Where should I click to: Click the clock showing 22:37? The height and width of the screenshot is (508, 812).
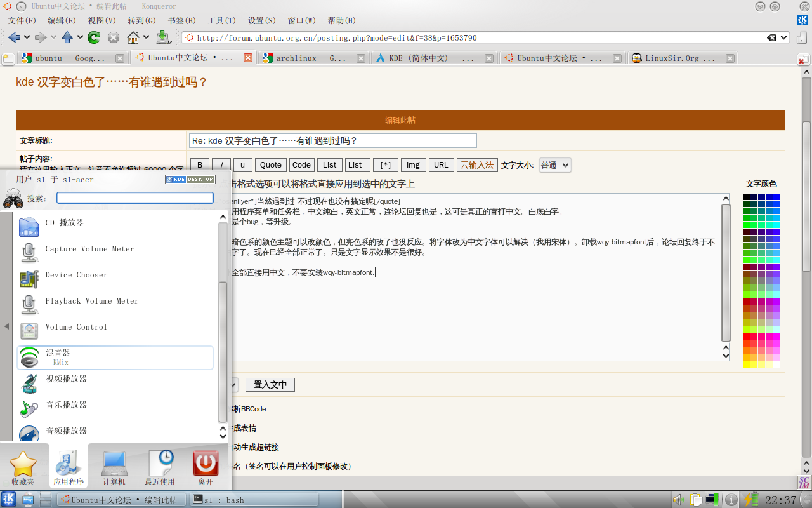coord(780,500)
